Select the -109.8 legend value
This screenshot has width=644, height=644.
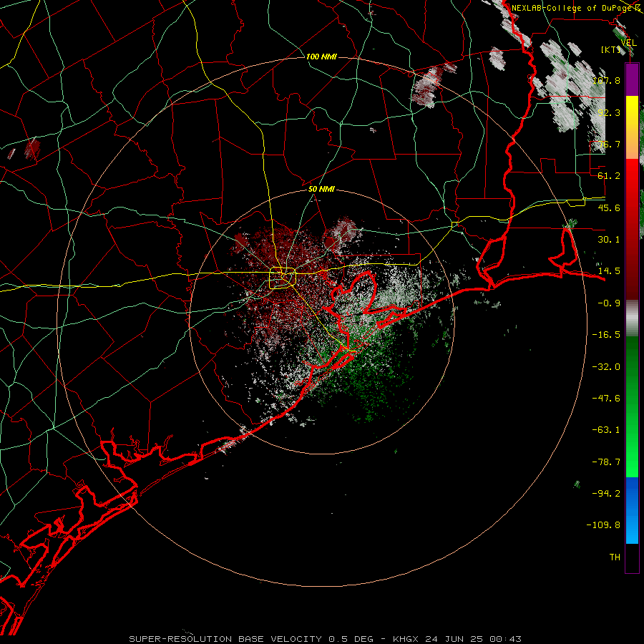pyautogui.click(x=603, y=525)
